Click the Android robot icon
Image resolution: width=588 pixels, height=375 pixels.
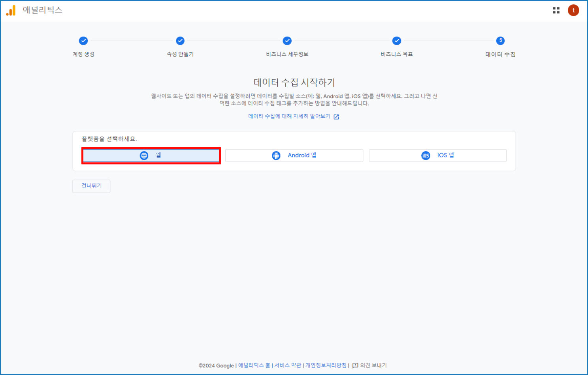tap(276, 156)
